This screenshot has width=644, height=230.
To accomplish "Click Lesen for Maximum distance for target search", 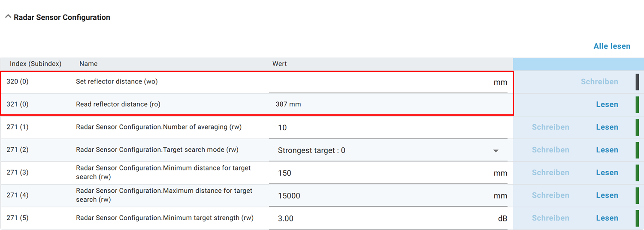I will coord(607,195).
